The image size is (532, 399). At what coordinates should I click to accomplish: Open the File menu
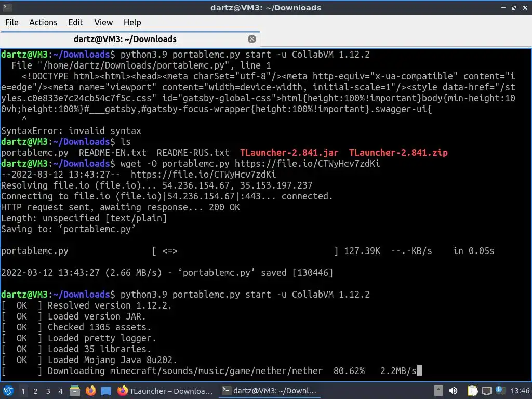(12, 22)
